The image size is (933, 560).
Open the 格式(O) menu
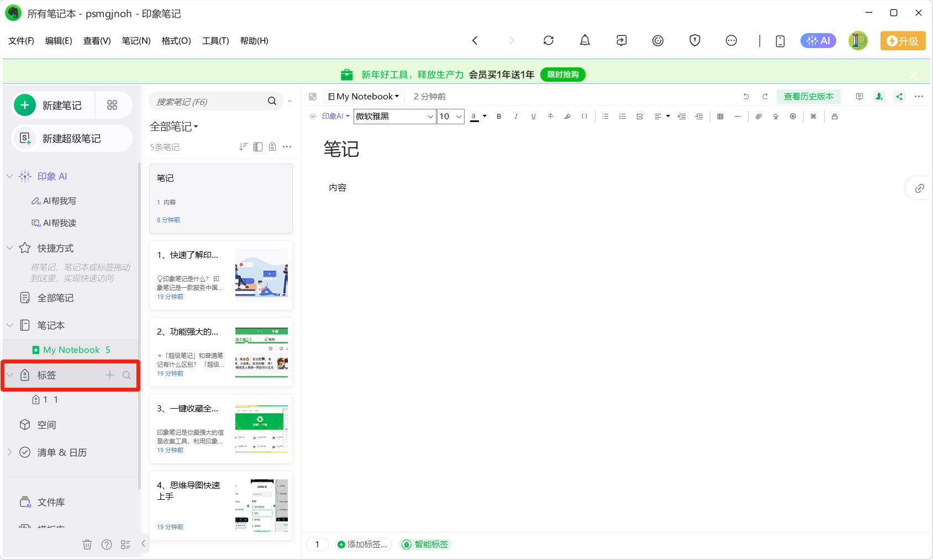(176, 41)
